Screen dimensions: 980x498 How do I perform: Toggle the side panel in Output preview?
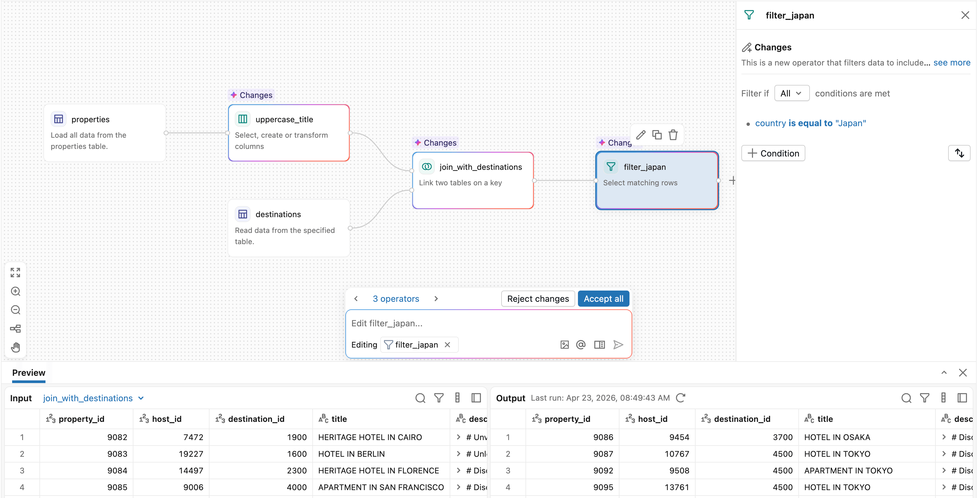(962, 398)
